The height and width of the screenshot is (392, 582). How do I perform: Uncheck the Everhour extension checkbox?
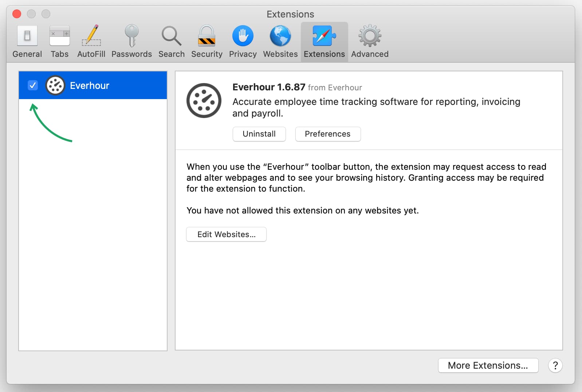(x=33, y=85)
